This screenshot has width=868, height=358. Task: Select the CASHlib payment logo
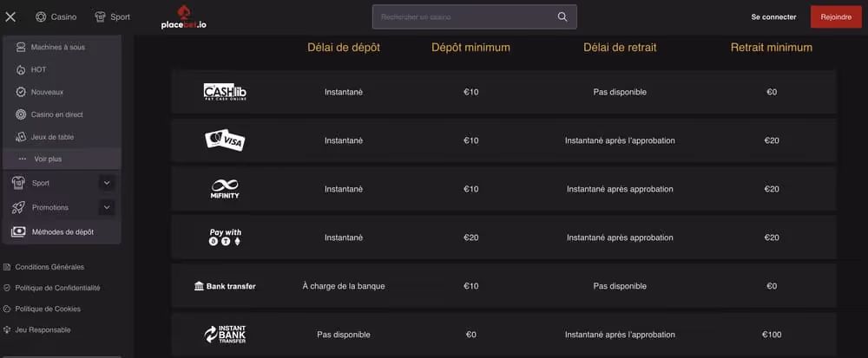point(226,92)
